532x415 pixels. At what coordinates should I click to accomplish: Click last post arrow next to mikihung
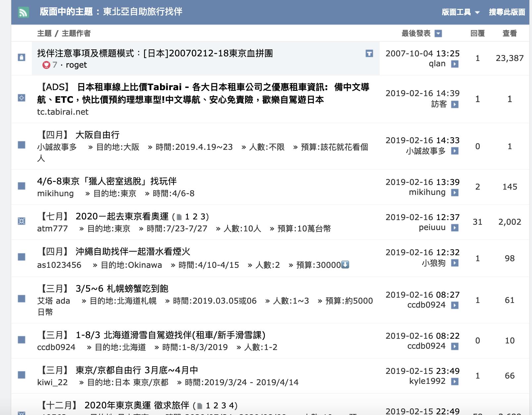click(455, 193)
